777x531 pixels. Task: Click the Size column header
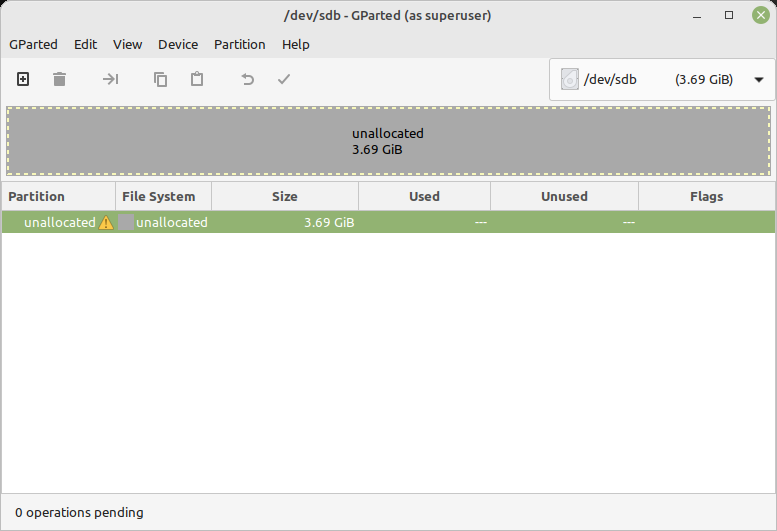pyautogui.click(x=285, y=197)
